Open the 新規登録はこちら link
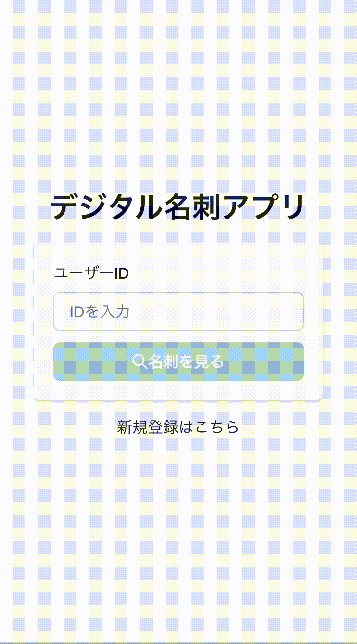357x644 pixels. (x=178, y=427)
